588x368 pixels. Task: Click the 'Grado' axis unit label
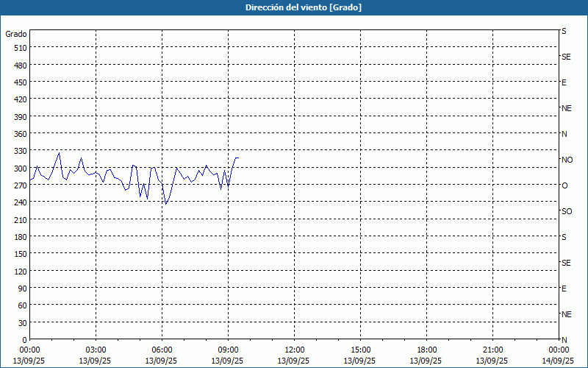tap(16, 34)
